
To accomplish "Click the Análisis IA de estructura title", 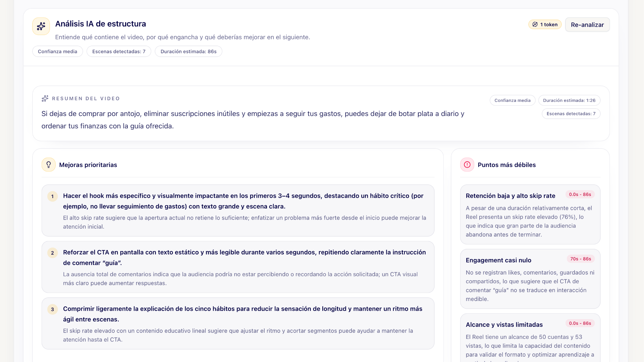I will tap(101, 24).
